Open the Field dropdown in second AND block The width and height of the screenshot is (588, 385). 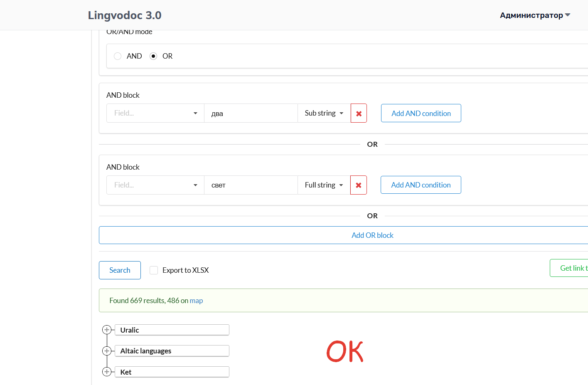[155, 185]
